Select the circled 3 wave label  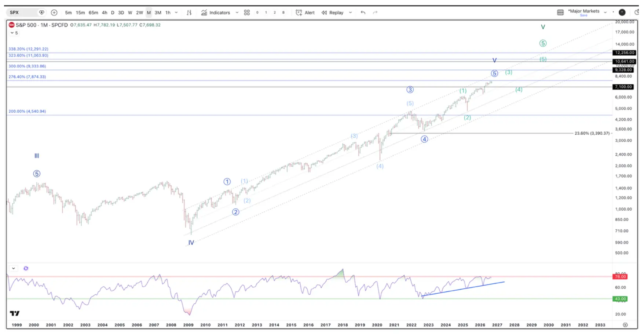tap(410, 90)
